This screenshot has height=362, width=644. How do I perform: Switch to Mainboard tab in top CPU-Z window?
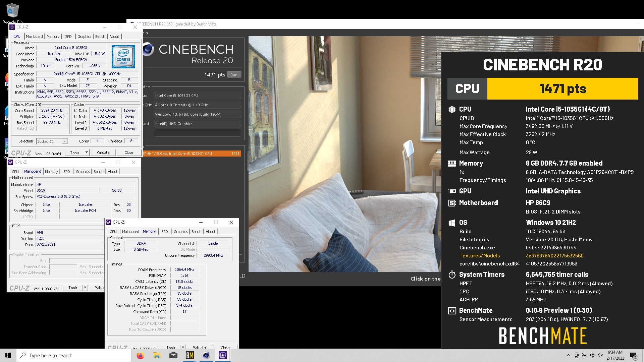pos(34,37)
